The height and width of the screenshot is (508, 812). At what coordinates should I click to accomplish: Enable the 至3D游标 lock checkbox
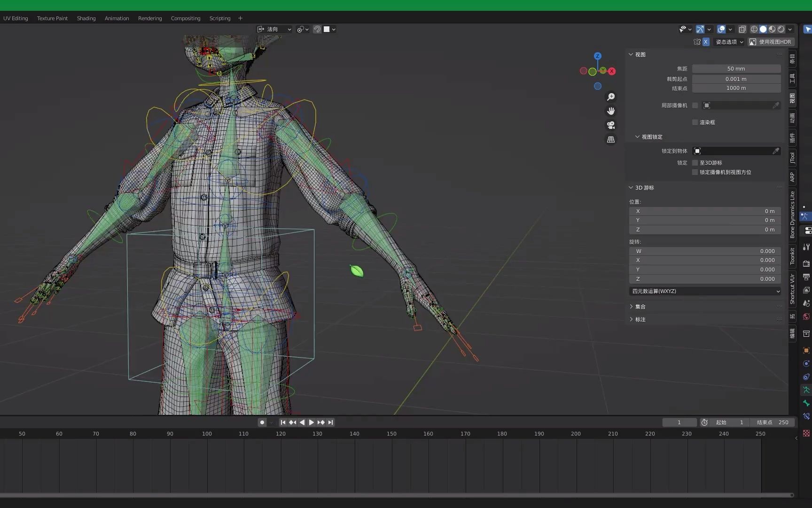pos(695,163)
